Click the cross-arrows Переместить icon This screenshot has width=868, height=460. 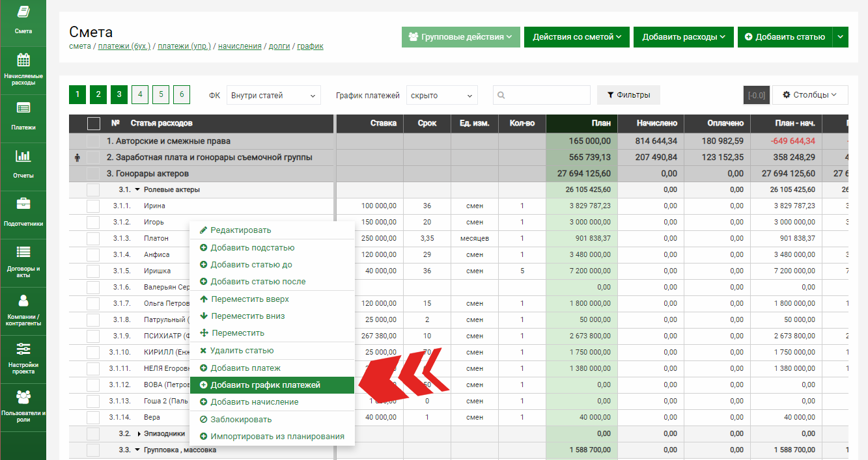(x=204, y=333)
